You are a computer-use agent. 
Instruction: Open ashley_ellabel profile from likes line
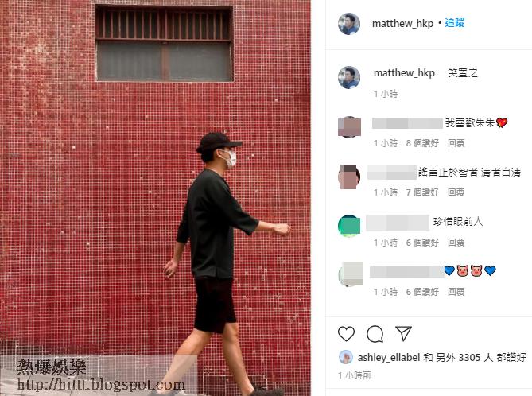pyautogui.click(x=389, y=357)
